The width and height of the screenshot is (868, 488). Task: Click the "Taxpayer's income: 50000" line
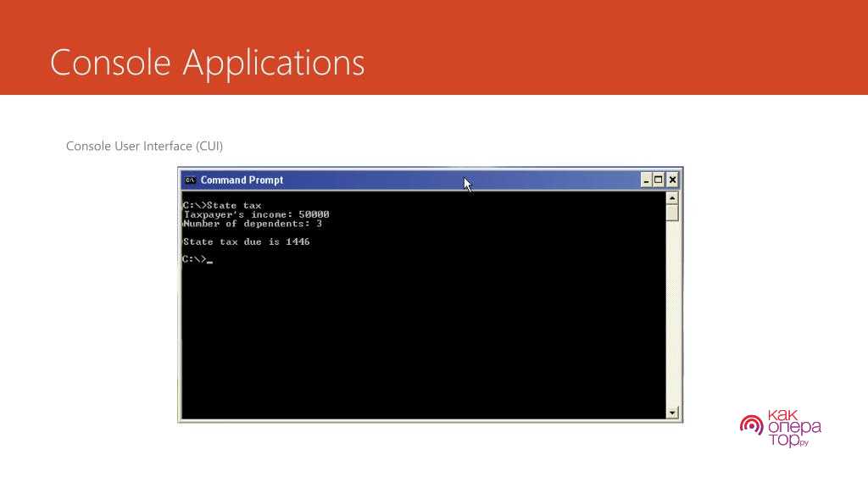pyautogui.click(x=256, y=214)
